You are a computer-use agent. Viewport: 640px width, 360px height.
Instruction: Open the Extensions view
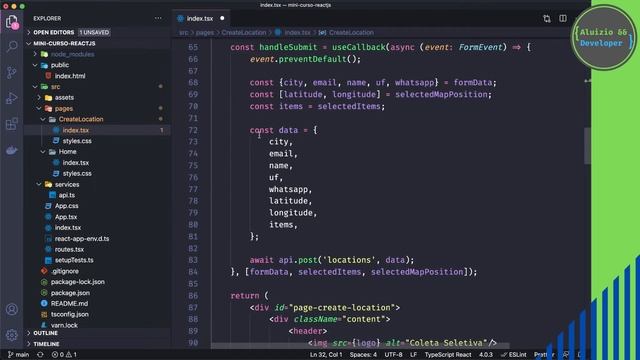click(12, 124)
